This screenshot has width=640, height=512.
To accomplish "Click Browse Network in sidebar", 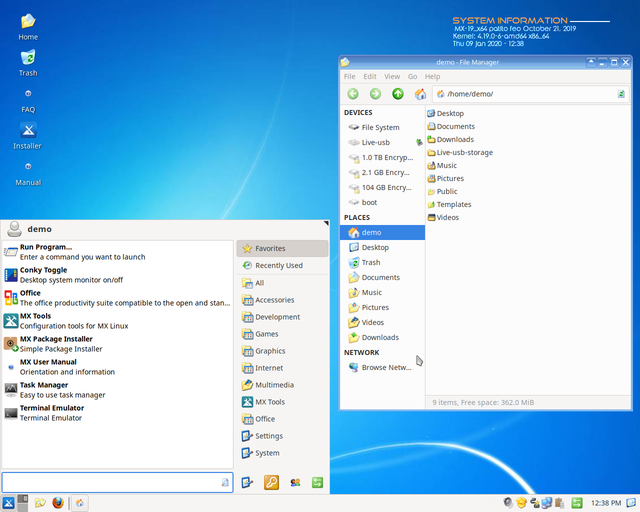I will pos(382,367).
